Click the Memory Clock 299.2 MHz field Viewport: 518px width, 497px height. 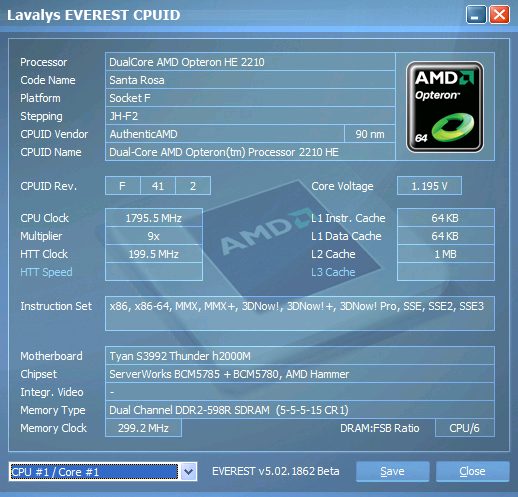[143, 428]
